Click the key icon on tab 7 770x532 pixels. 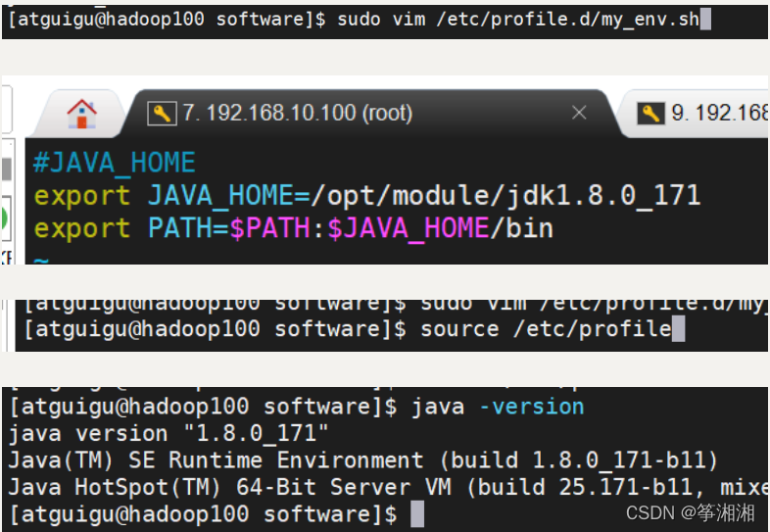162,114
